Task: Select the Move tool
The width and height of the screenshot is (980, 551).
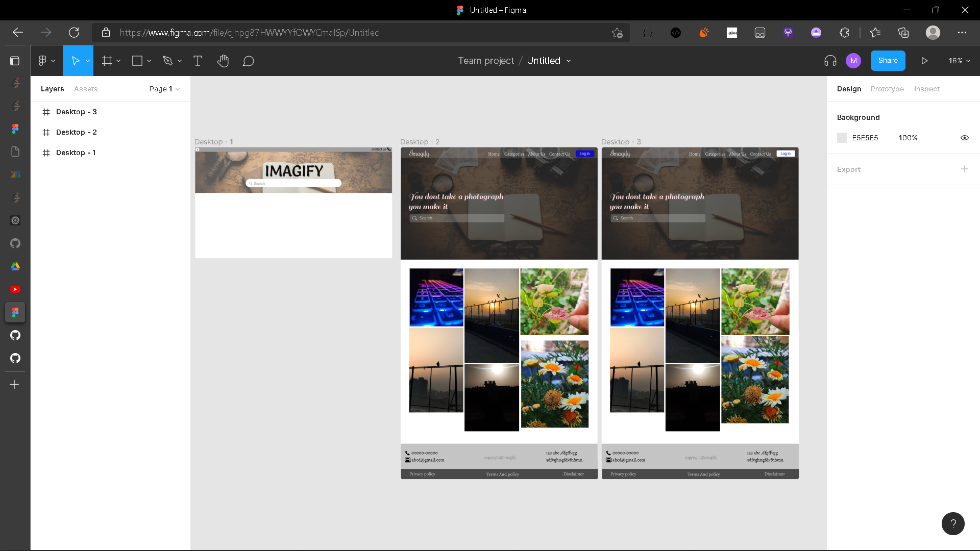Action: (x=77, y=61)
